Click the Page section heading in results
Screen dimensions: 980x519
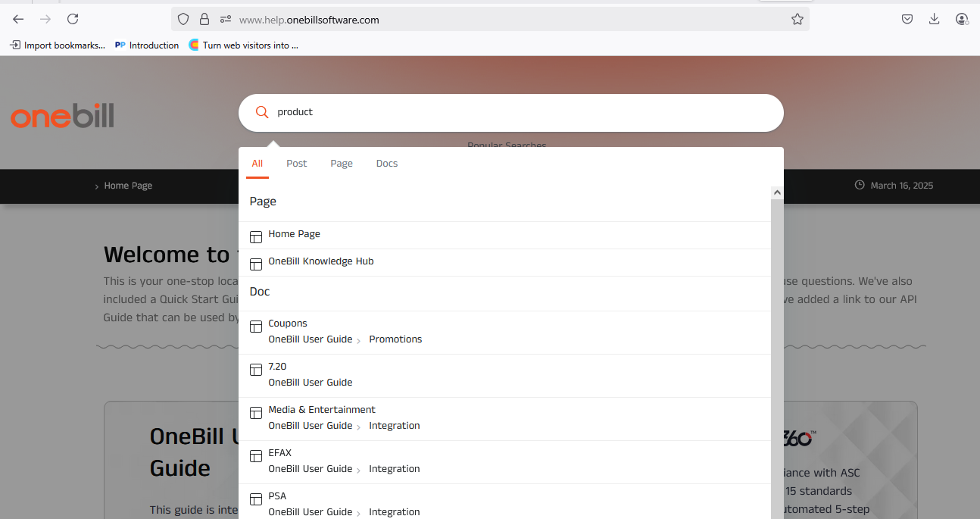click(x=263, y=202)
